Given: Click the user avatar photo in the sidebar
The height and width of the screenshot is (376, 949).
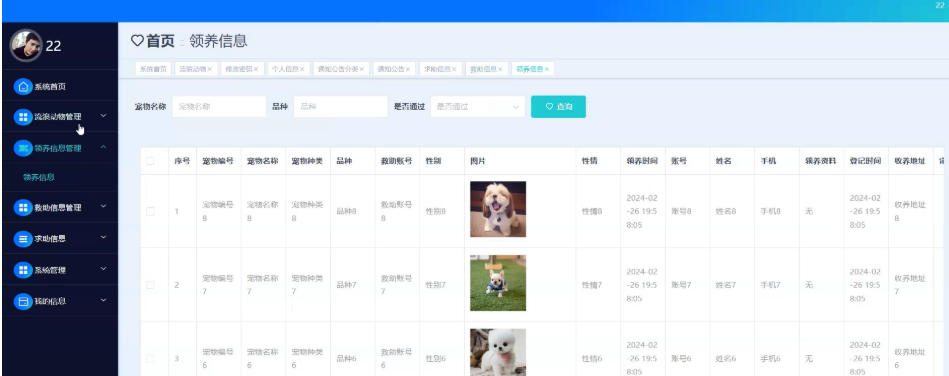Looking at the screenshot, I should click(x=26, y=45).
